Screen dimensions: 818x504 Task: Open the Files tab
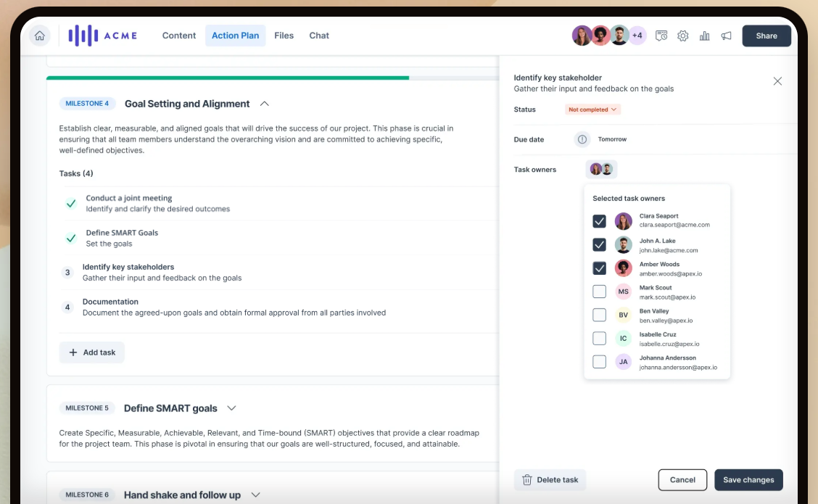[x=284, y=36]
